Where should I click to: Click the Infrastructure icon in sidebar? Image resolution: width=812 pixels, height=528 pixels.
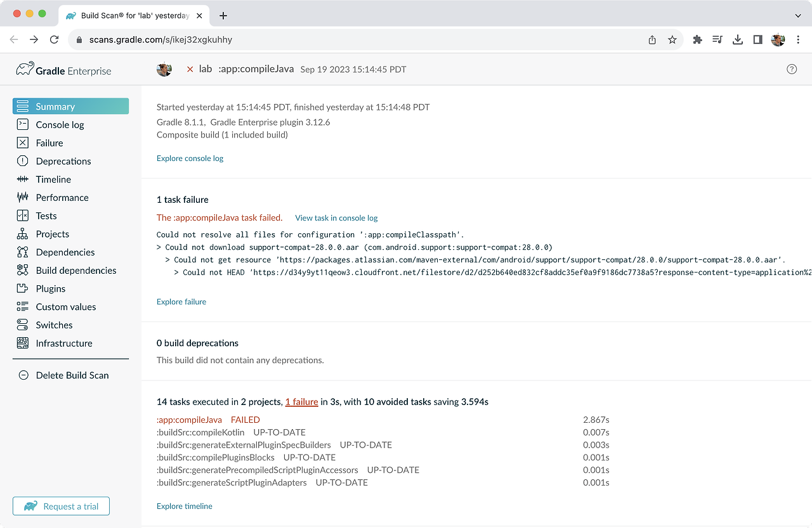(23, 343)
